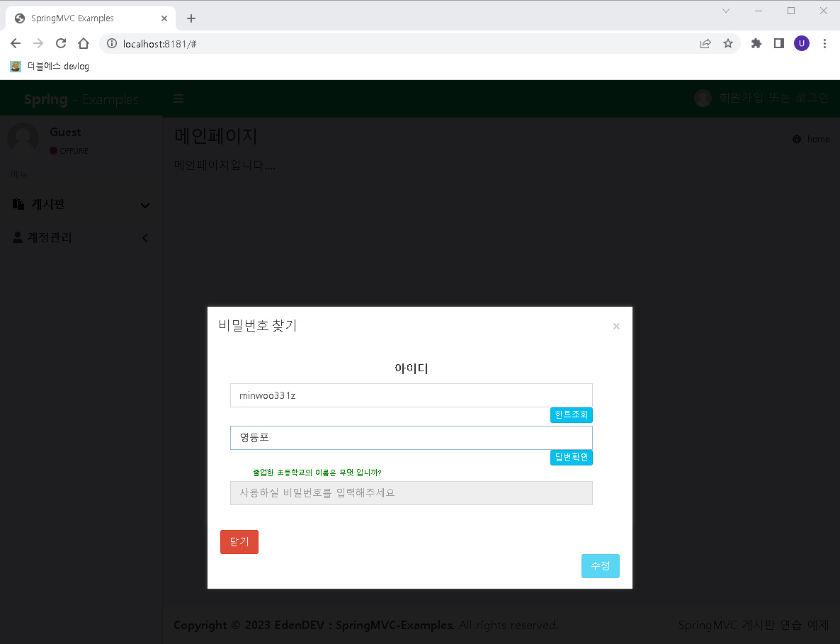Viewport: 840px width, 644px height.
Task: Click the browser forward arrow
Action: [38, 43]
